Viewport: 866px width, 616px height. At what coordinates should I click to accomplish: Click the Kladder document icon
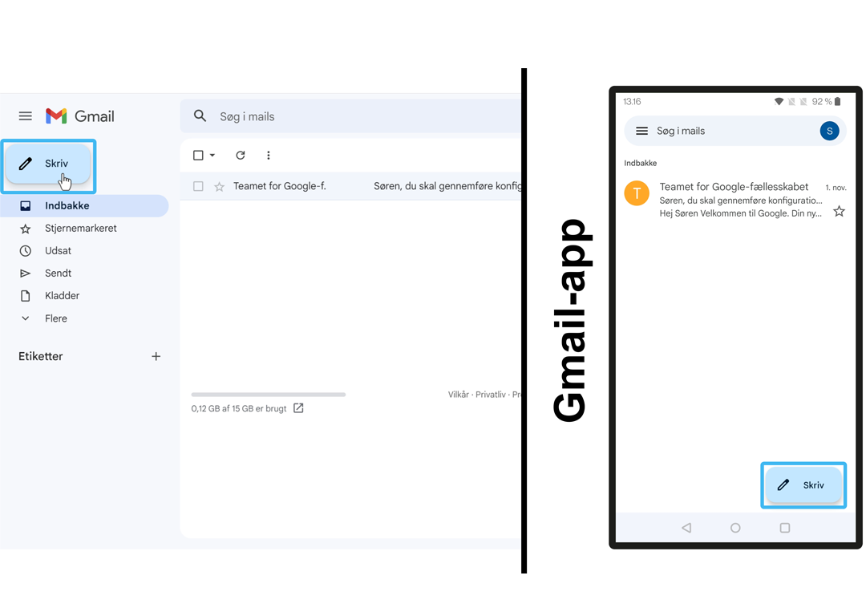pos(26,296)
